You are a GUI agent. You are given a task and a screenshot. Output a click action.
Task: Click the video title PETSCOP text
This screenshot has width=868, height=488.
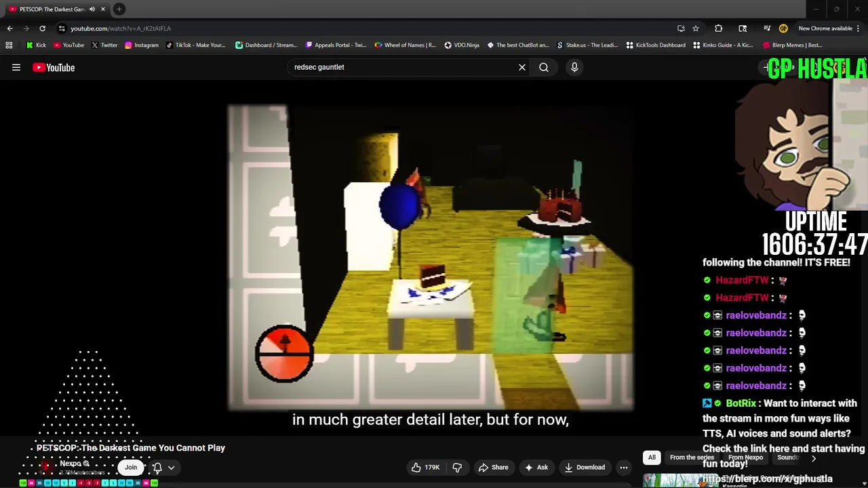pyautogui.click(x=131, y=448)
